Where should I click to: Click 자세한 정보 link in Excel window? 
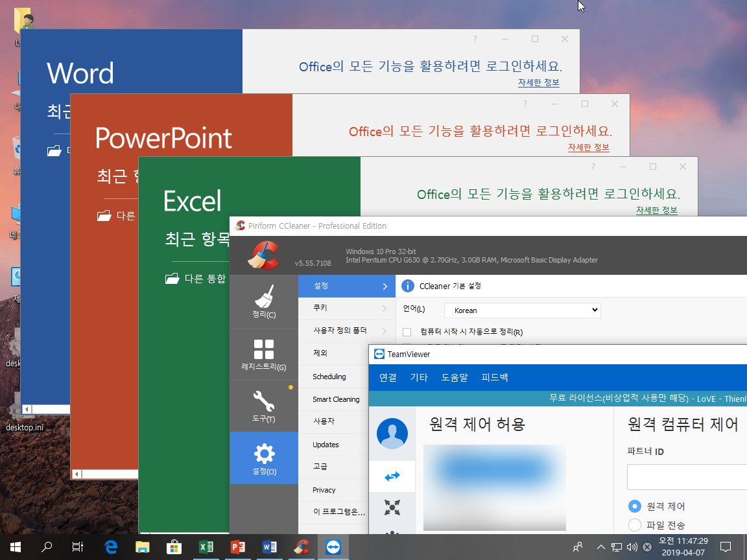click(x=656, y=210)
